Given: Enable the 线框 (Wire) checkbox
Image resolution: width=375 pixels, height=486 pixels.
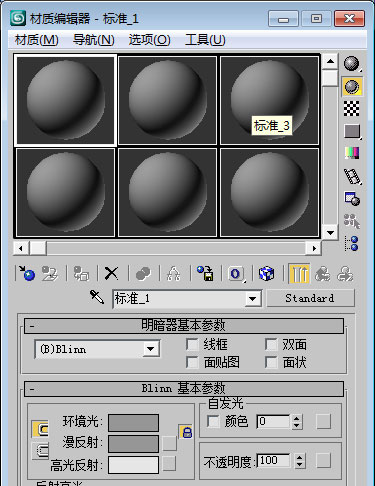Looking at the screenshot, I should pos(192,345).
